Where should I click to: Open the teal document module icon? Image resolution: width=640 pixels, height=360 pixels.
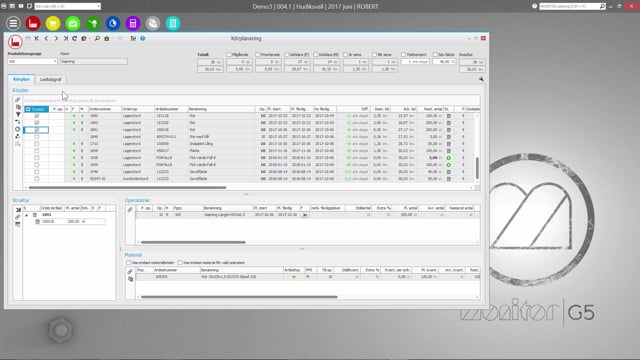click(173, 23)
